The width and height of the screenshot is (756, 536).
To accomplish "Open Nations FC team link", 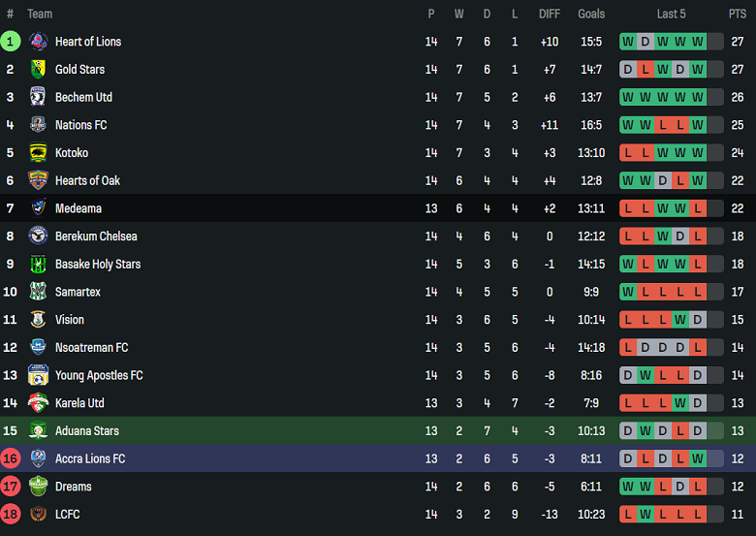I will 81,125.
